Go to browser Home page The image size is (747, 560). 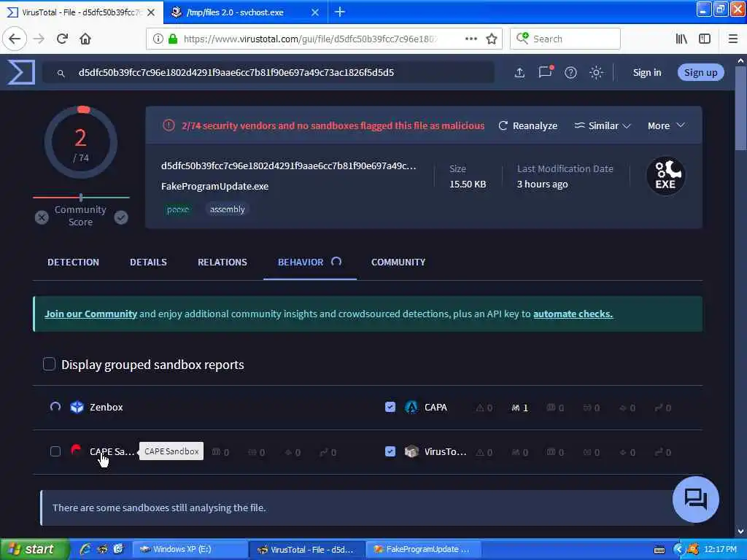[x=85, y=39]
